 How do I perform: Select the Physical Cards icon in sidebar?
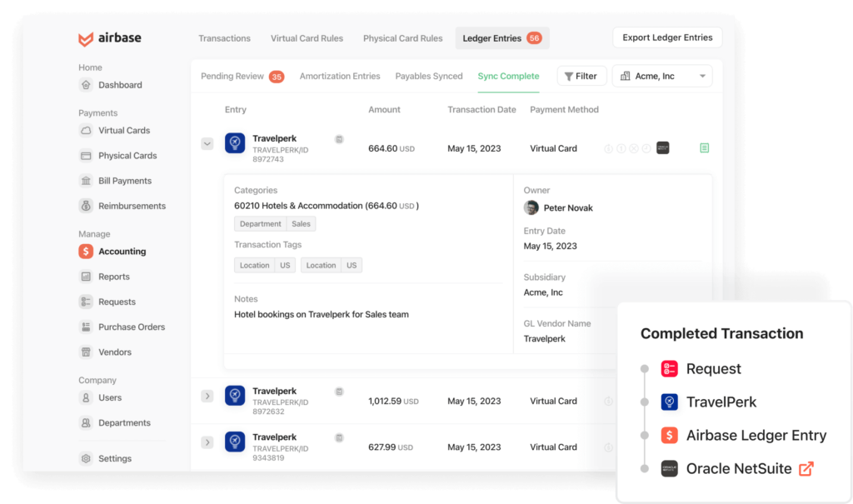point(86,156)
